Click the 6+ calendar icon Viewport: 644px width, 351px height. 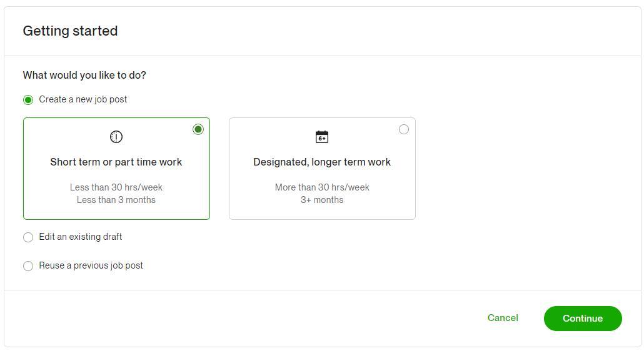322,137
